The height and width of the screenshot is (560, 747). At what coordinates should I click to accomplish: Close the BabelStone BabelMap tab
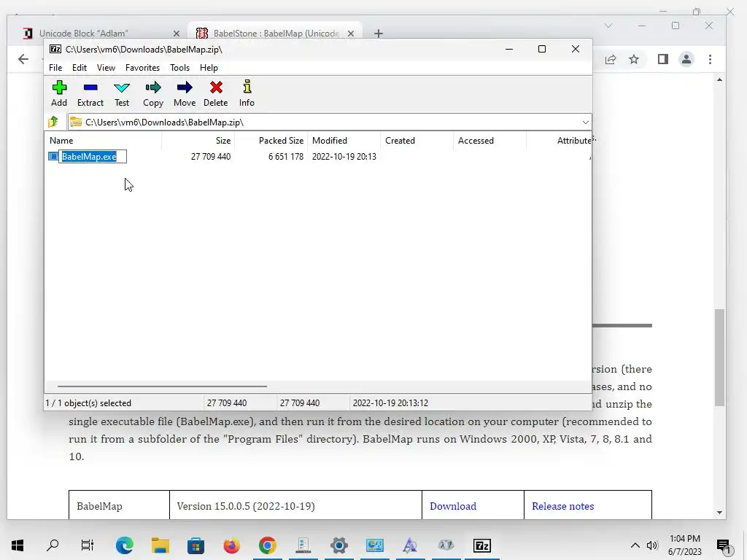click(351, 34)
